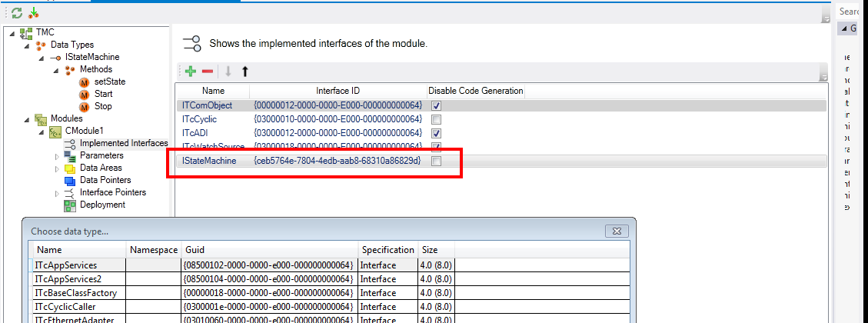Screen dimensions: 868x323
Task: Sort dialog list by Namespace column
Action: pos(154,250)
